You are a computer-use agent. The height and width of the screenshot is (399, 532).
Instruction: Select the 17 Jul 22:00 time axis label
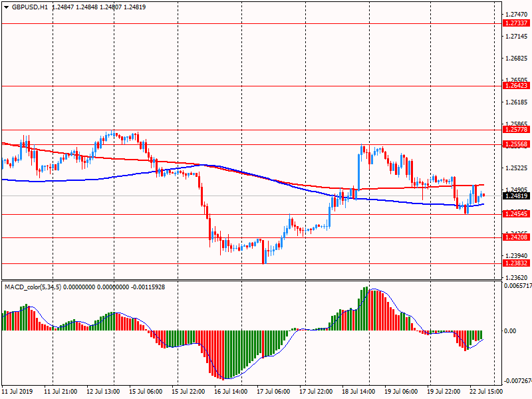(x=316, y=392)
